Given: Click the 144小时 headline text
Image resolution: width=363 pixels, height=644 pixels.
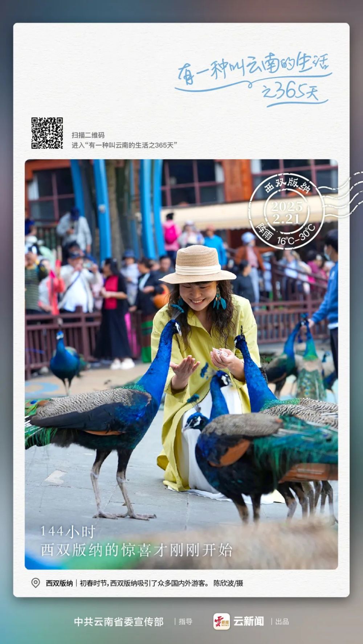Looking at the screenshot, I should click(68, 532).
